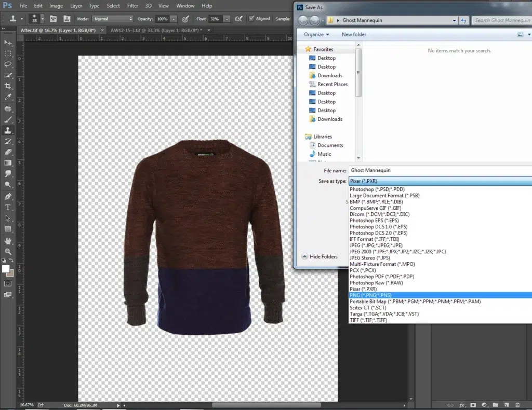Open the blending Mode dropdown
This screenshot has height=410, width=532.
click(113, 19)
